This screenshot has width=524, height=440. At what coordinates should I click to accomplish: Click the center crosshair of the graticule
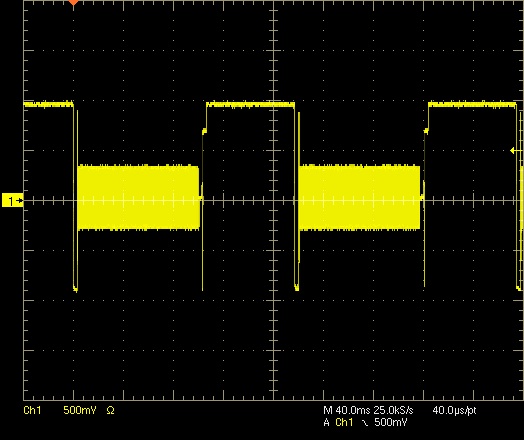pos(274,200)
